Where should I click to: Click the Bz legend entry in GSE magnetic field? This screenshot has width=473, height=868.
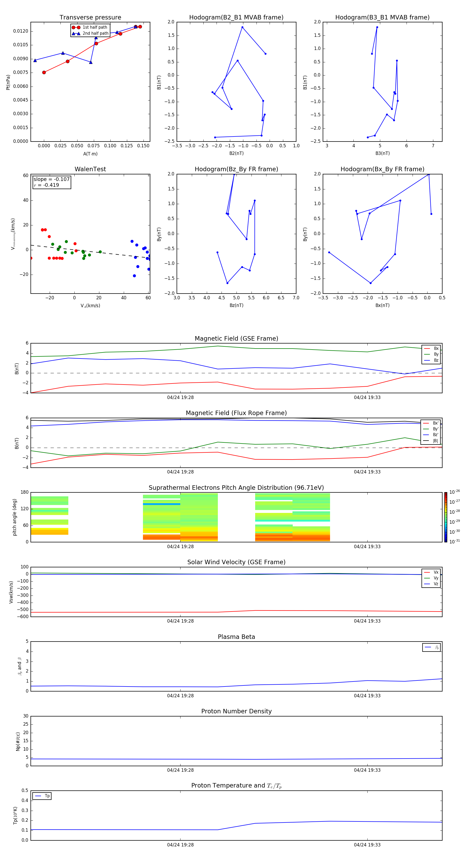click(x=431, y=361)
